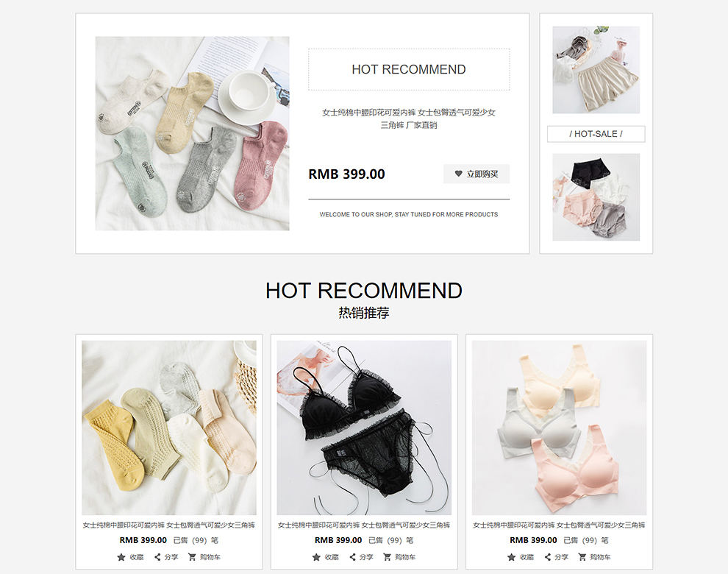Open the featured colorful ankle socks image
The image size is (728, 574).
coord(192,133)
